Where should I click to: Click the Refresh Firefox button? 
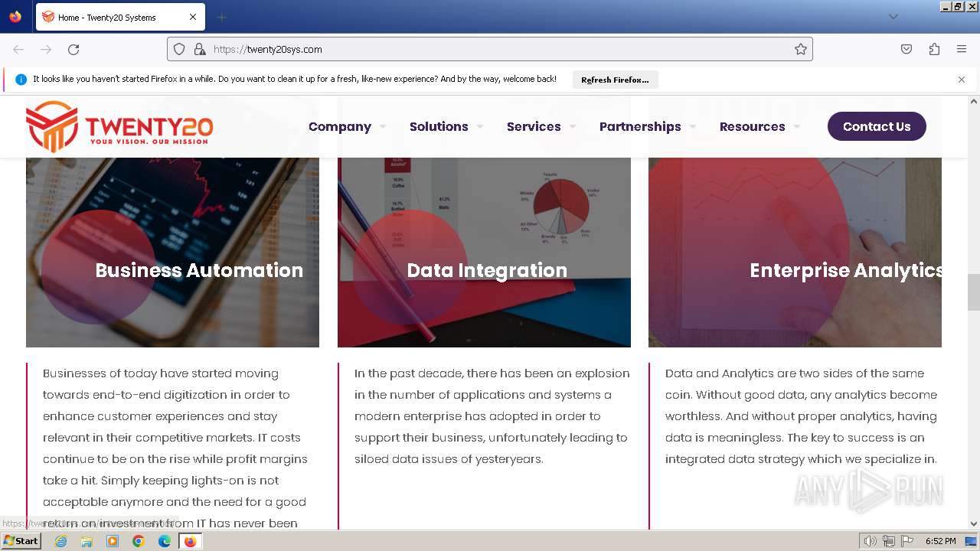[x=615, y=80]
